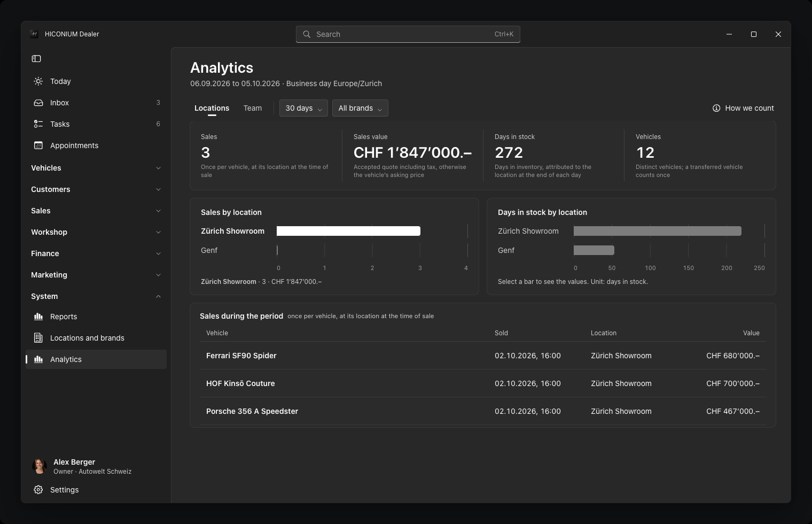
Task: Open the 30 days period dropdown
Action: 303,108
